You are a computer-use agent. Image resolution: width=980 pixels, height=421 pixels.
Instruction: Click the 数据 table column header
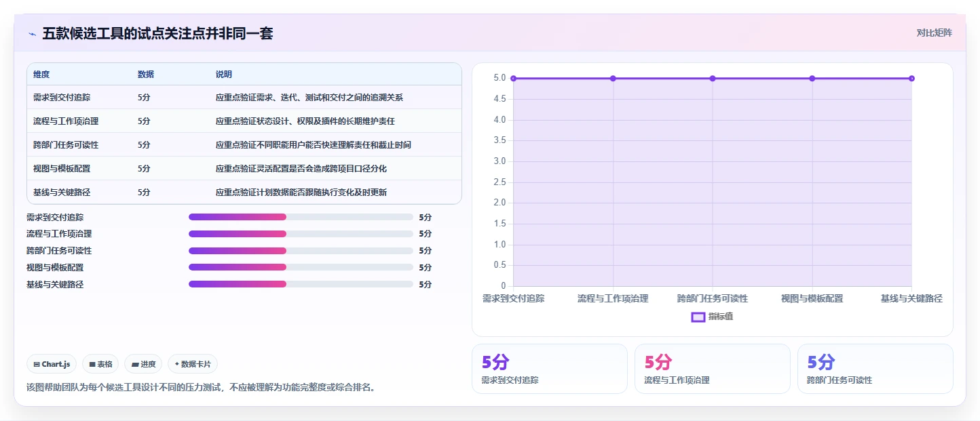[145, 74]
